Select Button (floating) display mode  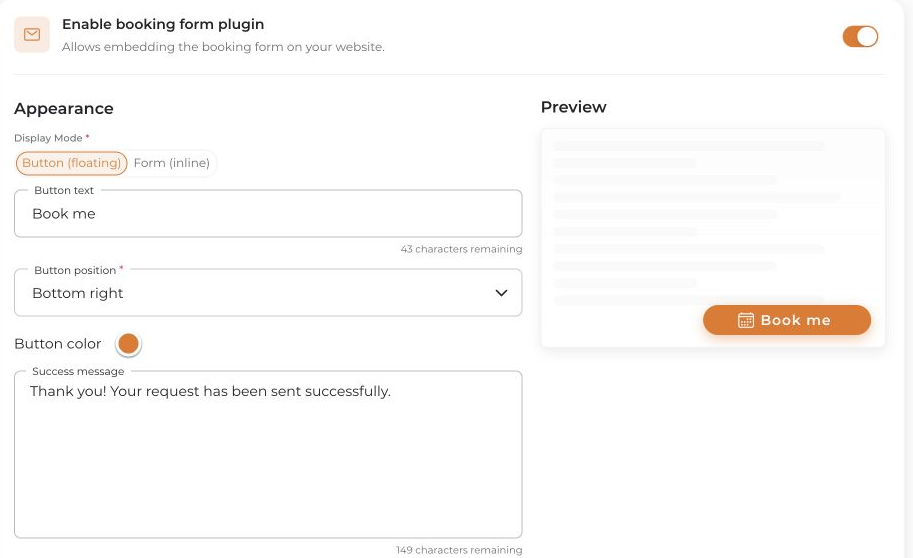(x=72, y=163)
